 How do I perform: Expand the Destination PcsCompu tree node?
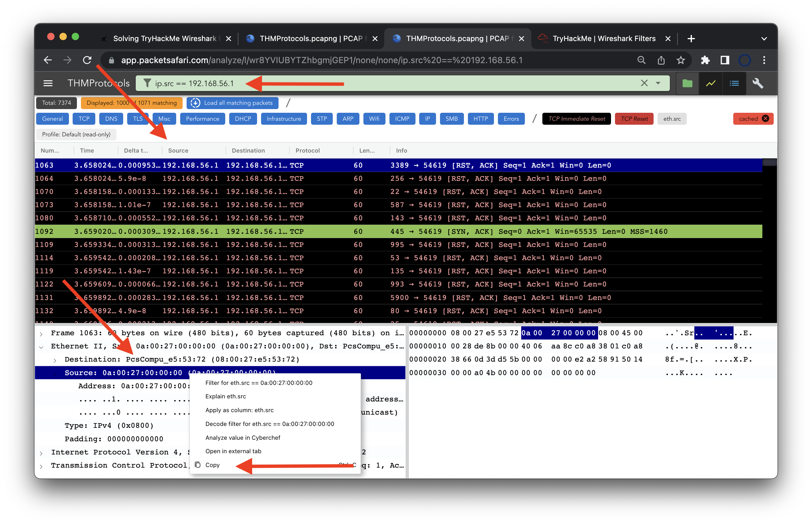55,360
